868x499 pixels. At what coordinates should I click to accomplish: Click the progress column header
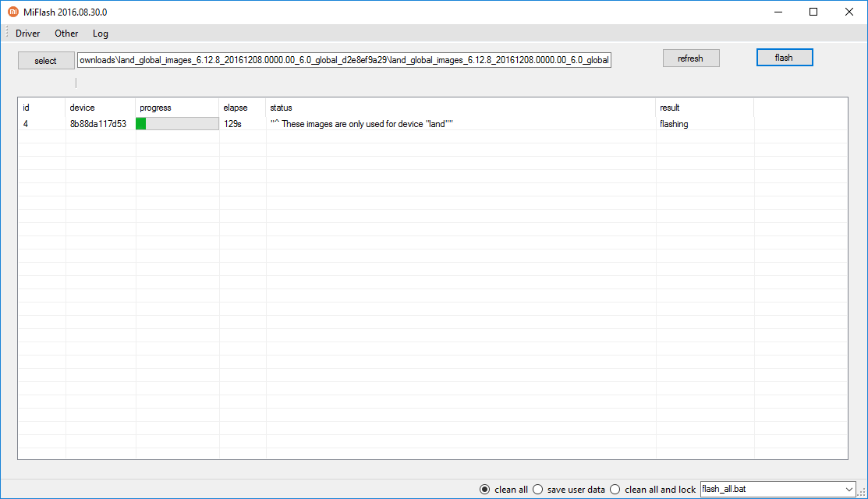(x=177, y=108)
